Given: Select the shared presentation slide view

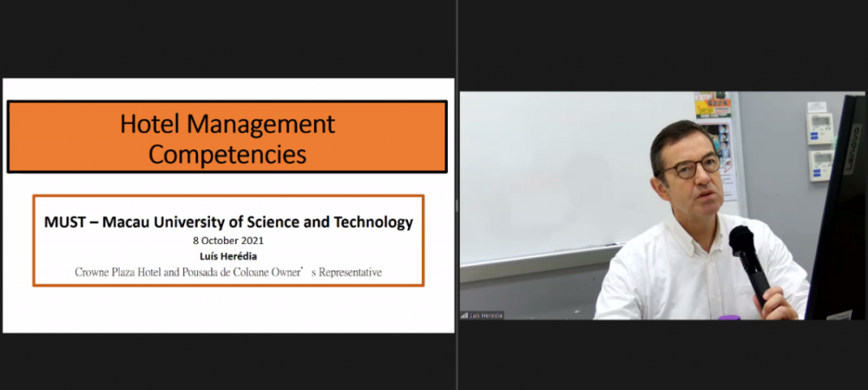Looking at the screenshot, I should [x=228, y=206].
